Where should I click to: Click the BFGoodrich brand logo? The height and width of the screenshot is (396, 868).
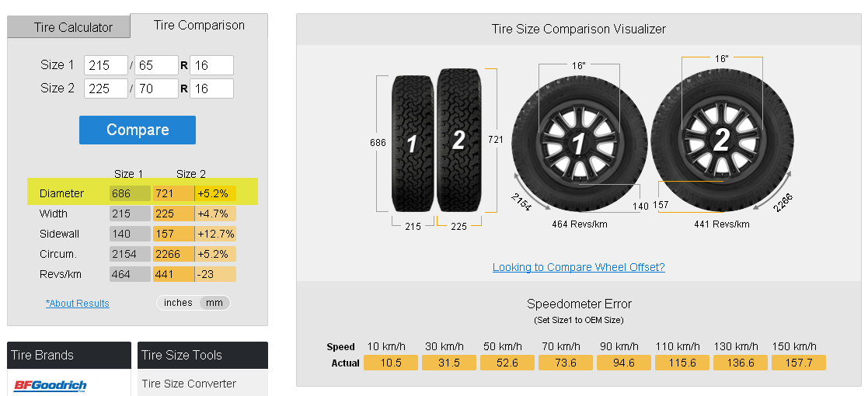tap(51, 385)
